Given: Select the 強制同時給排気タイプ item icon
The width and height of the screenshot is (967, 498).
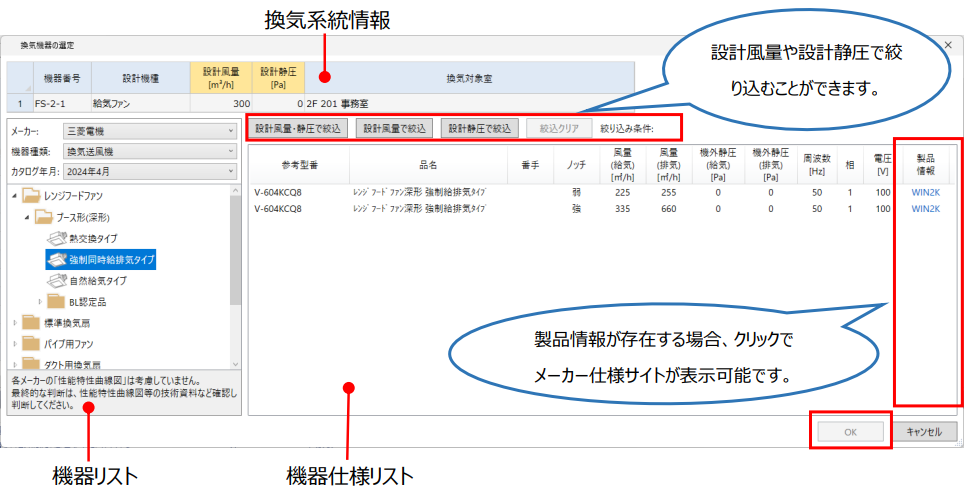Looking at the screenshot, I should [x=59, y=260].
